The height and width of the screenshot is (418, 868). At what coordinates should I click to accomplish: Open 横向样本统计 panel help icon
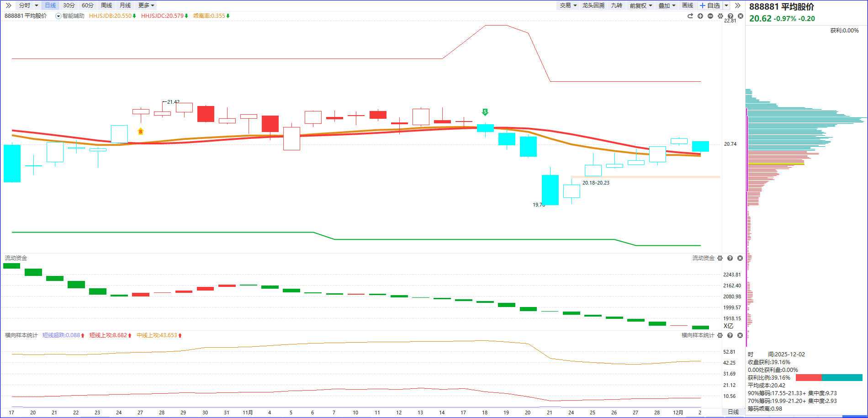[730, 335]
